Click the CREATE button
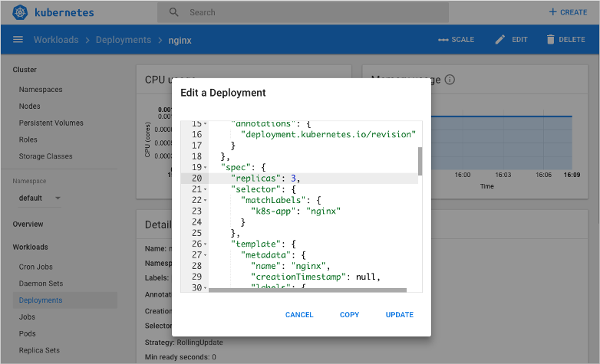 point(569,12)
